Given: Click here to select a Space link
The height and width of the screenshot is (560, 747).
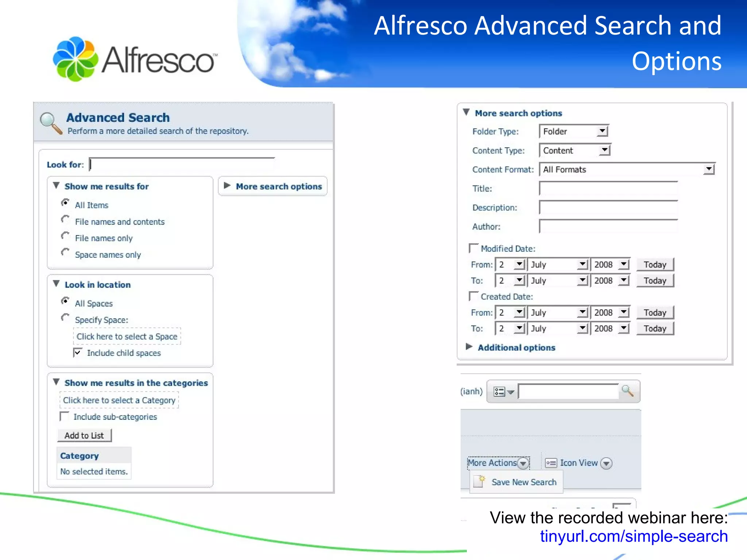Looking at the screenshot, I should coord(127,336).
